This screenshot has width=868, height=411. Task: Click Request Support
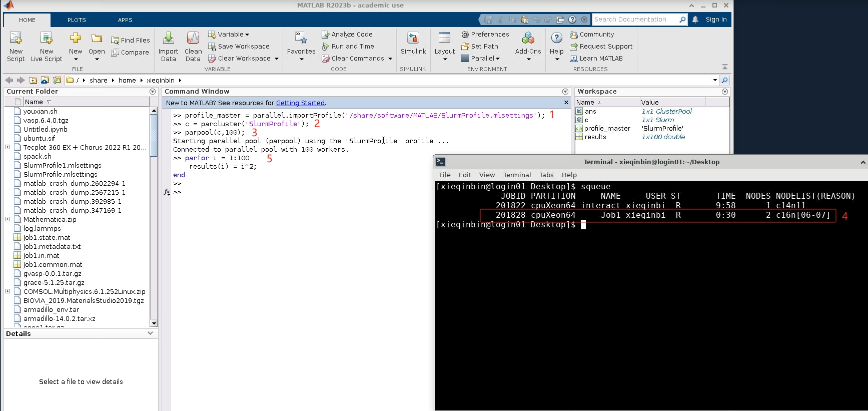(x=601, y=46)
